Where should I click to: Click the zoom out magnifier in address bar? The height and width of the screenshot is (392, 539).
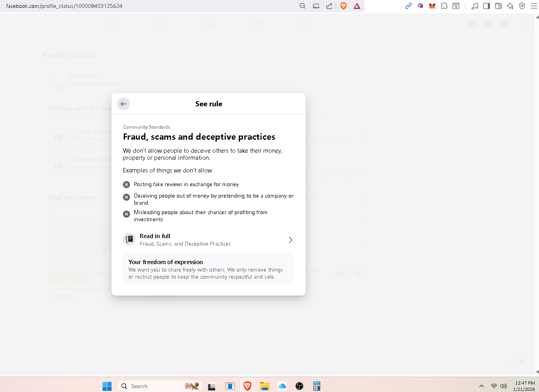303,6
